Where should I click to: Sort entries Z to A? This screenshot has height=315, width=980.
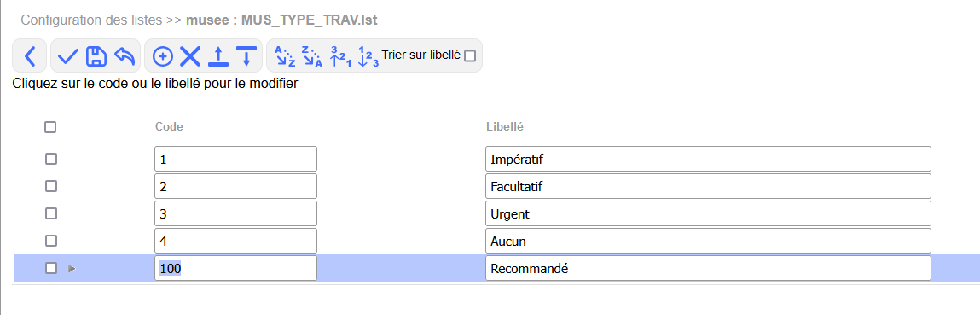point(312,56)
